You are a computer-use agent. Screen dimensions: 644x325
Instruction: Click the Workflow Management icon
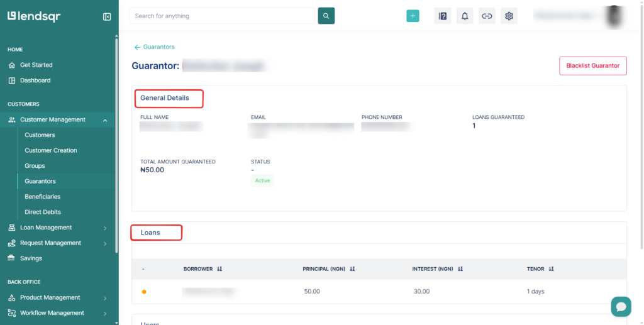(12, 313)
